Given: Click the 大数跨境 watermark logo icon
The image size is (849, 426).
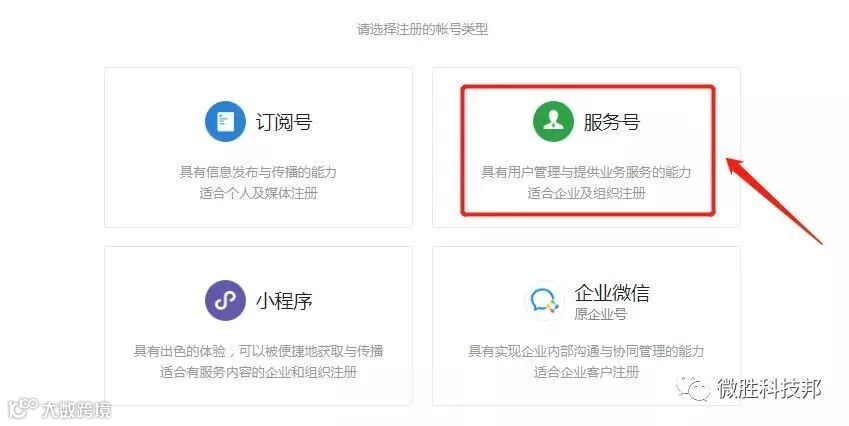Looking at the screenshot, I should [x=23, y=409].
